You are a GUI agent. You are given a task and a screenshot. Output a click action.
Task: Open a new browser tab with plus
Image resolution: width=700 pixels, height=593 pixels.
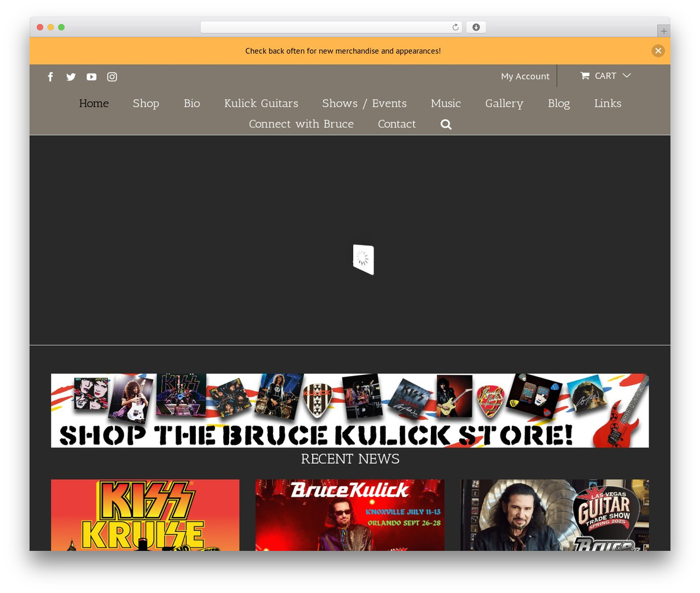663,31
